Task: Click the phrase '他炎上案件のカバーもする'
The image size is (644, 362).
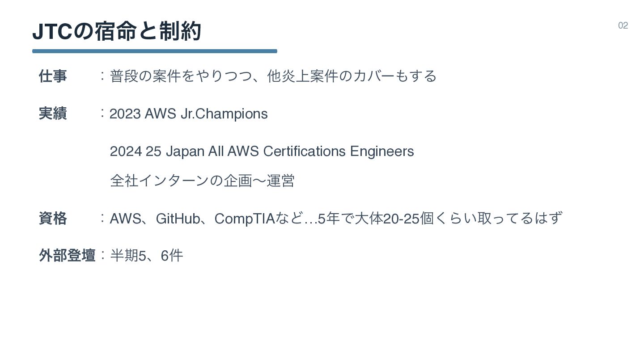Action: click(352, 76)
